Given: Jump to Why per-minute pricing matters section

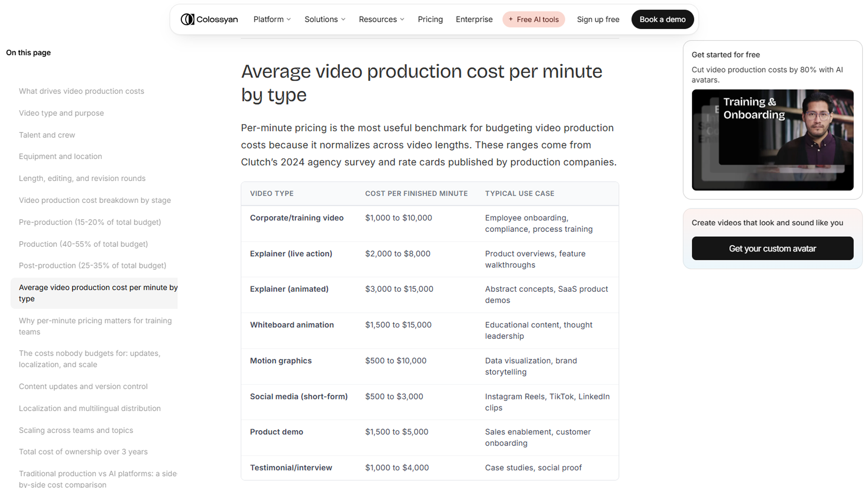Looking at the screenshot, I should (x=95, y=326).
